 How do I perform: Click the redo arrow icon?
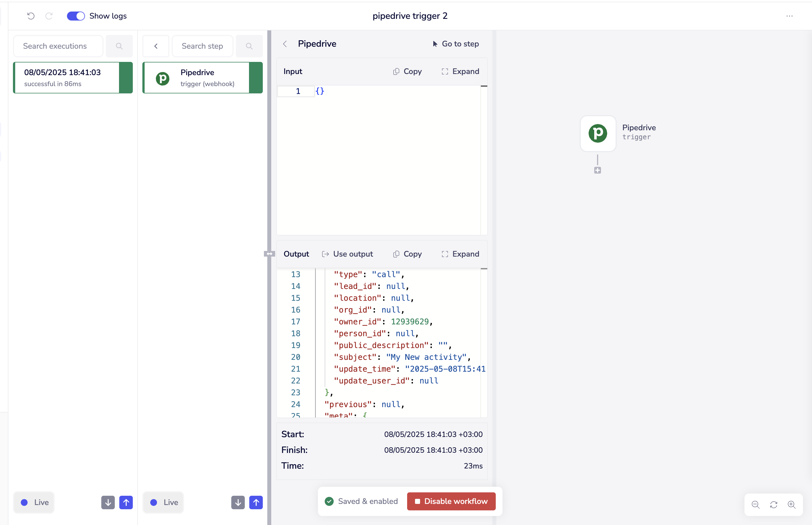pos(49,16)
